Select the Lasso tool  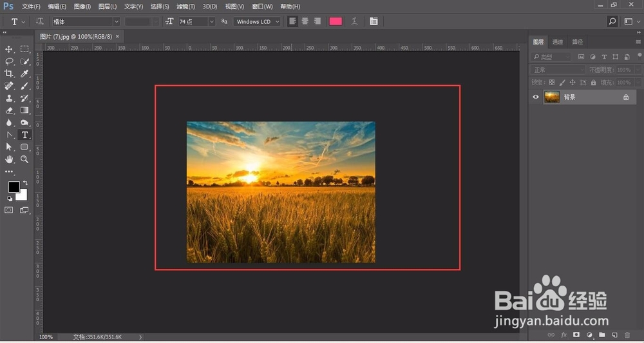click(8, 61)
